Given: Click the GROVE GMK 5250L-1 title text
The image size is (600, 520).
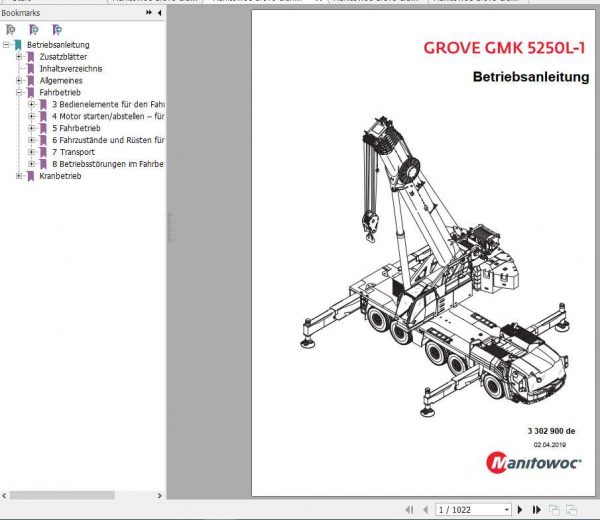Looking at the screenshot, I should pos(504,48).
